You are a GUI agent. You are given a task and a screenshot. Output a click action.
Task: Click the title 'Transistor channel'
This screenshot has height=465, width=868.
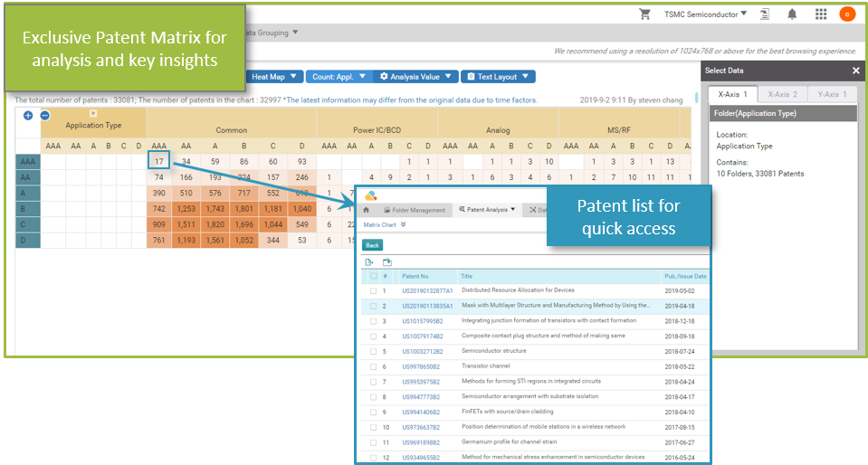pyautogui.click(x=485, y=365)
